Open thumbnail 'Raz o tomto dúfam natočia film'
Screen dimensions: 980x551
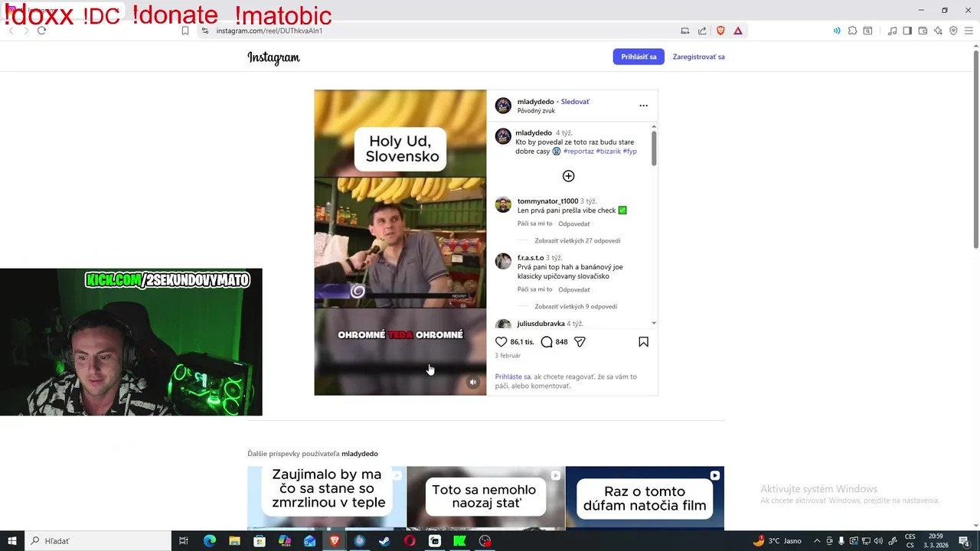pyautogui.click(x=645, y=498)
